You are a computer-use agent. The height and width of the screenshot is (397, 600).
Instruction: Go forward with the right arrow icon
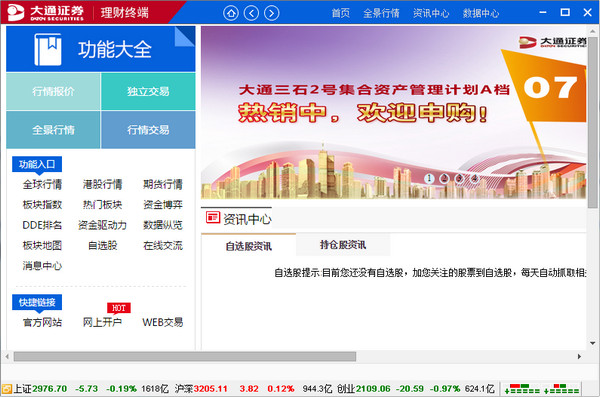[272, 13]
